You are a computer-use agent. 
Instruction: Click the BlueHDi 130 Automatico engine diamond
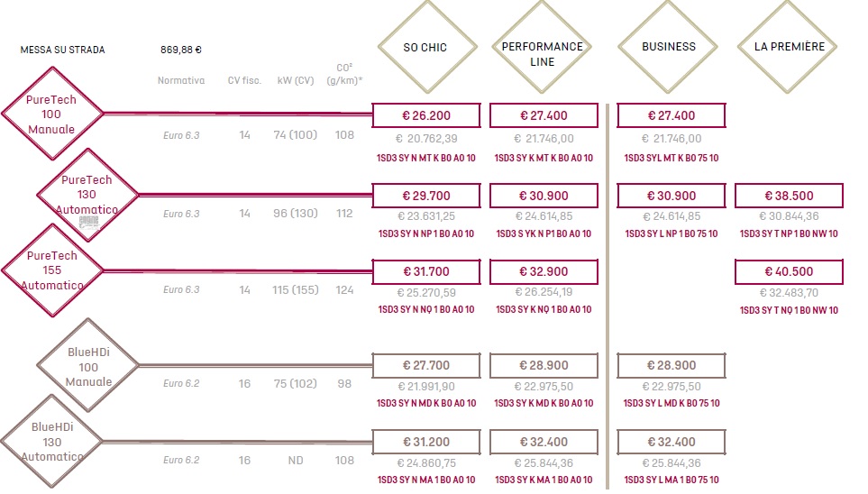[x=52, y=442]
